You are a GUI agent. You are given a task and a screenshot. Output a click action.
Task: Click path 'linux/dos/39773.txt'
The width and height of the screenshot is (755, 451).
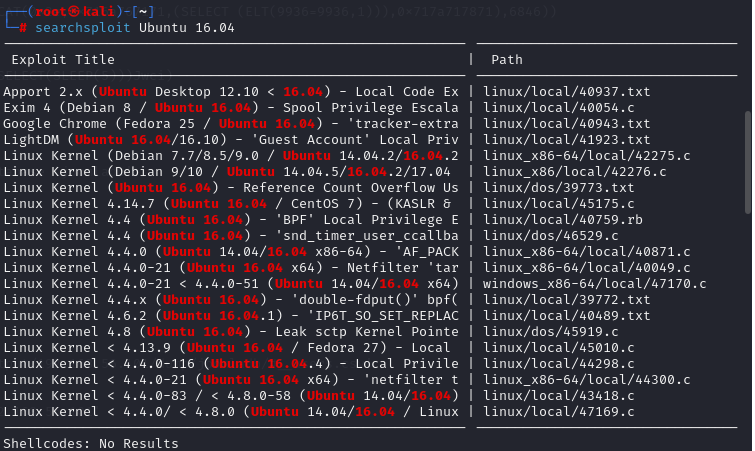(x=559, y=188)
